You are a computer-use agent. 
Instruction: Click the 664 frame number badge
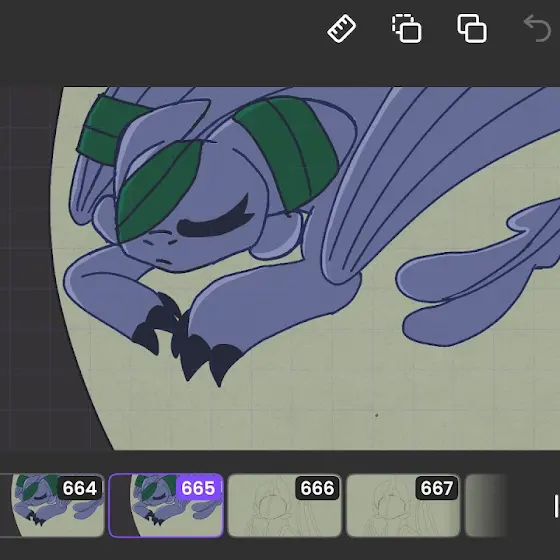[x=79, y=488]
